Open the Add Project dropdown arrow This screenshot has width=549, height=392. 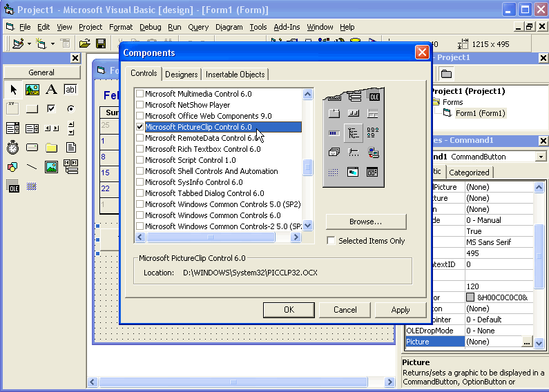click(29, 43)
